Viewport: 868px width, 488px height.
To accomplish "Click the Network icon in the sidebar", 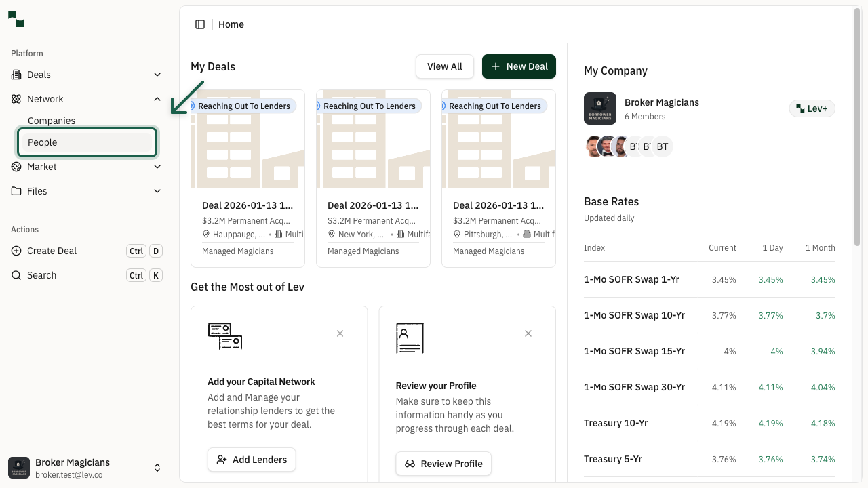I will point(16,99).
